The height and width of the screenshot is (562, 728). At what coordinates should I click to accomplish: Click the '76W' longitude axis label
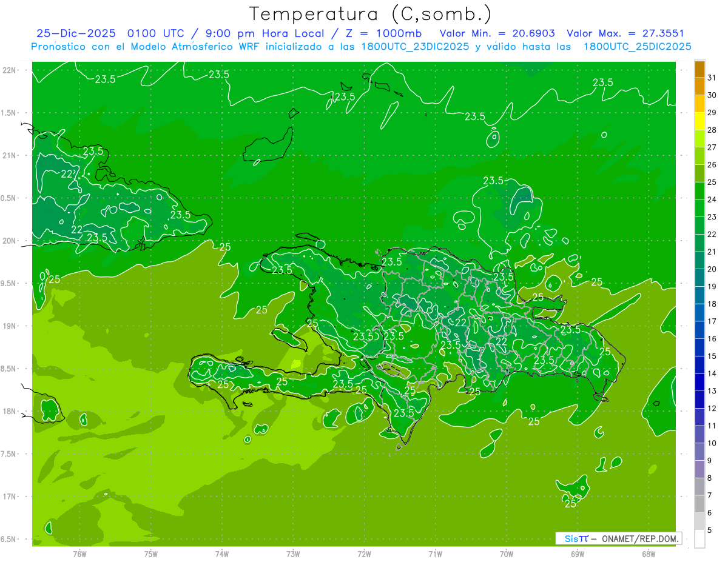click(x=79, y=554)
